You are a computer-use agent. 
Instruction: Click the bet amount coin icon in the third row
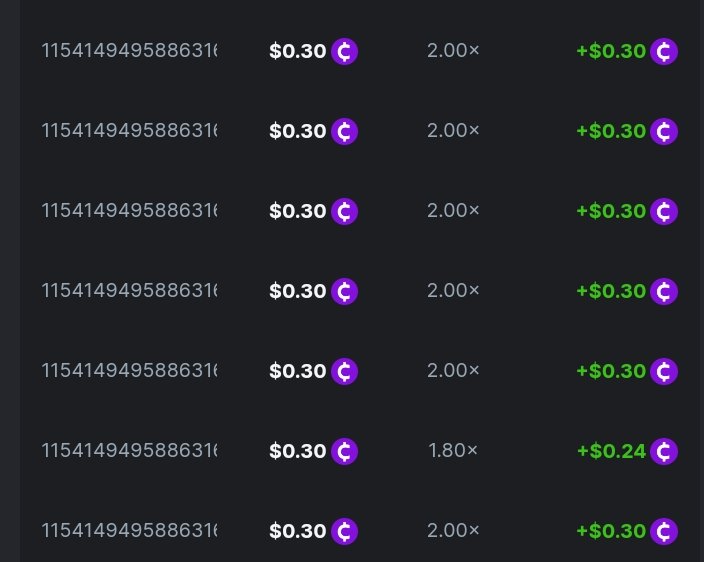(x=345, y=211)
